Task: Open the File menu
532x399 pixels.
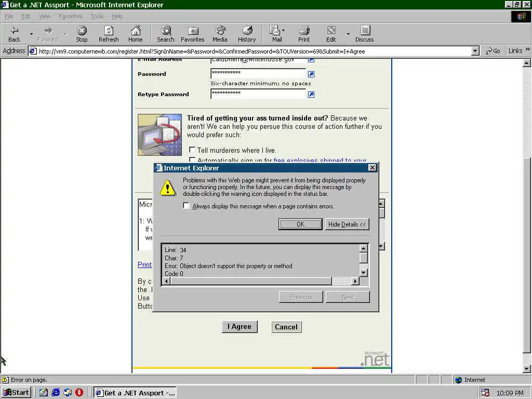Action: [9, 16]
